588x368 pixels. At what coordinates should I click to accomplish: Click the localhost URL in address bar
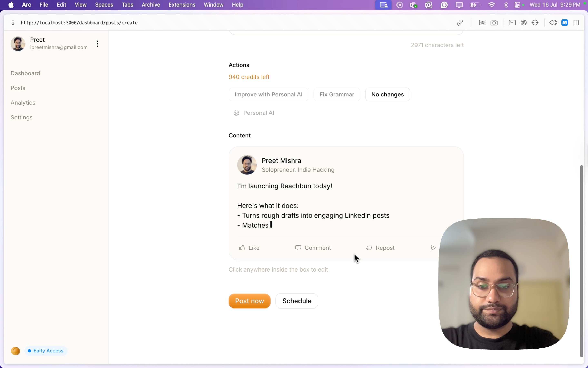[79, 23]
